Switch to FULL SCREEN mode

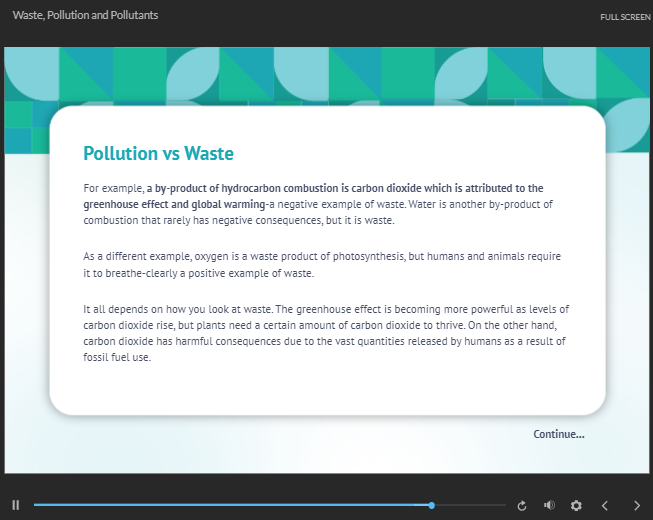click(x=625, y=17)
